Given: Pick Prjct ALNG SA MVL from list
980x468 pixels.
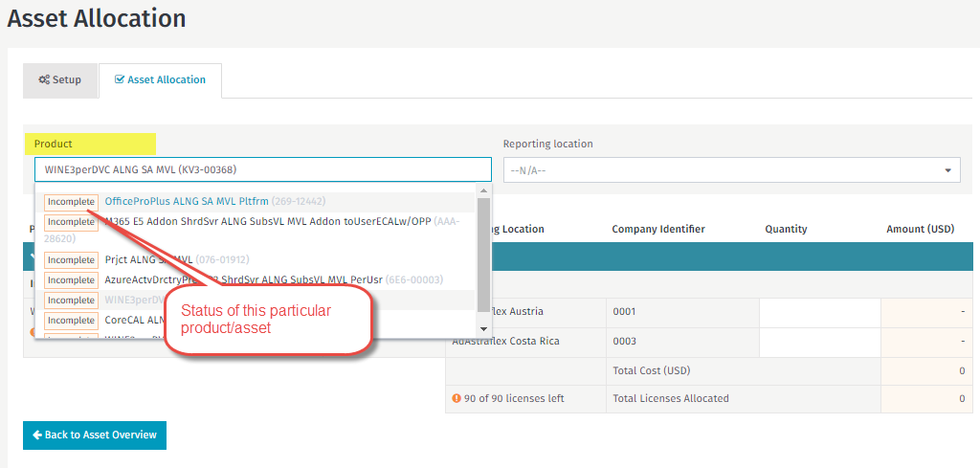Looking at the screenshot, I should click(149, 259).
